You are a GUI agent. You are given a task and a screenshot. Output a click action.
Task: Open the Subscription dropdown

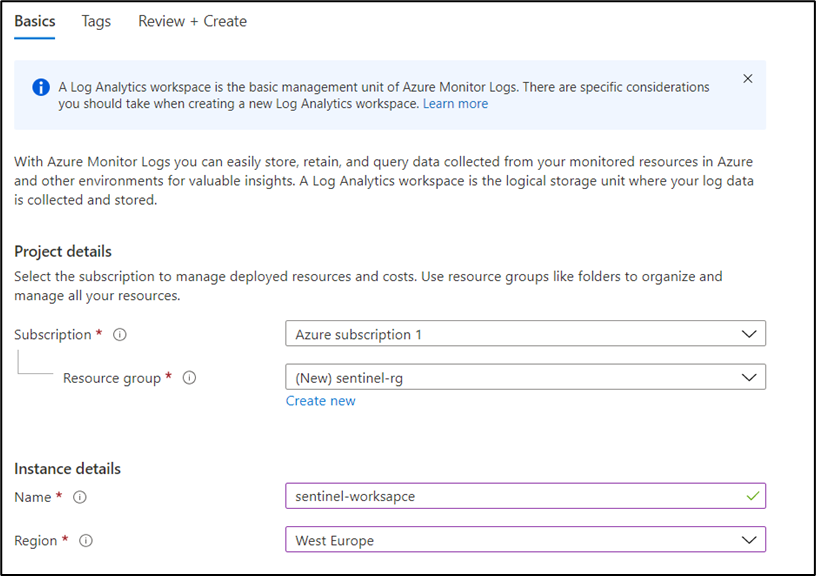click(525, 334)
